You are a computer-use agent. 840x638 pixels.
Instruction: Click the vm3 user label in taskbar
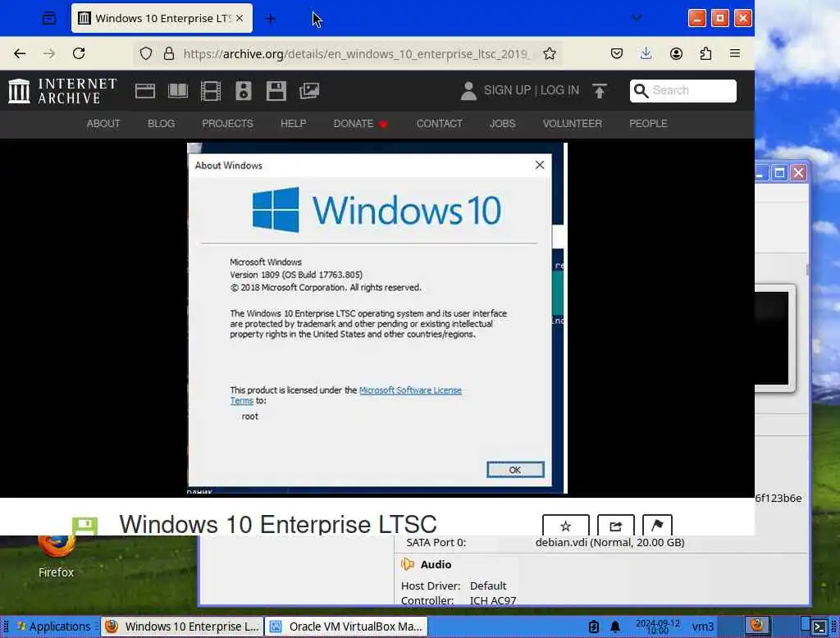coord(702,627)
